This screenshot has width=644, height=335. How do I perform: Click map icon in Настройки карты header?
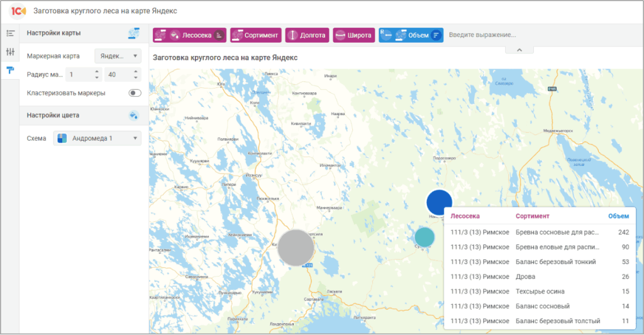(133, 33)
